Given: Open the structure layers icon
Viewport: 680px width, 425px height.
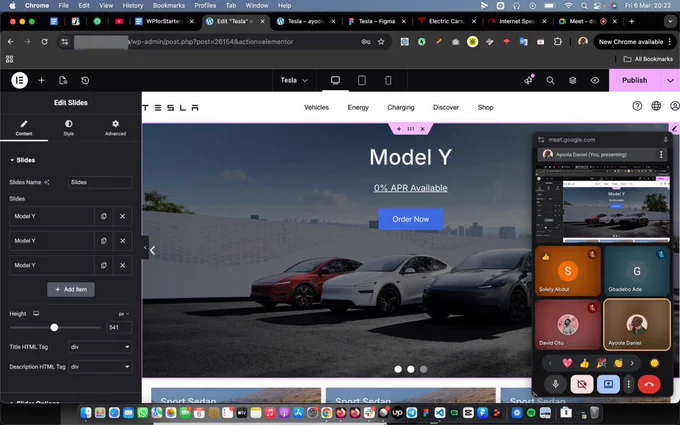Looking at the screenshot, I should tap(572, 80).
